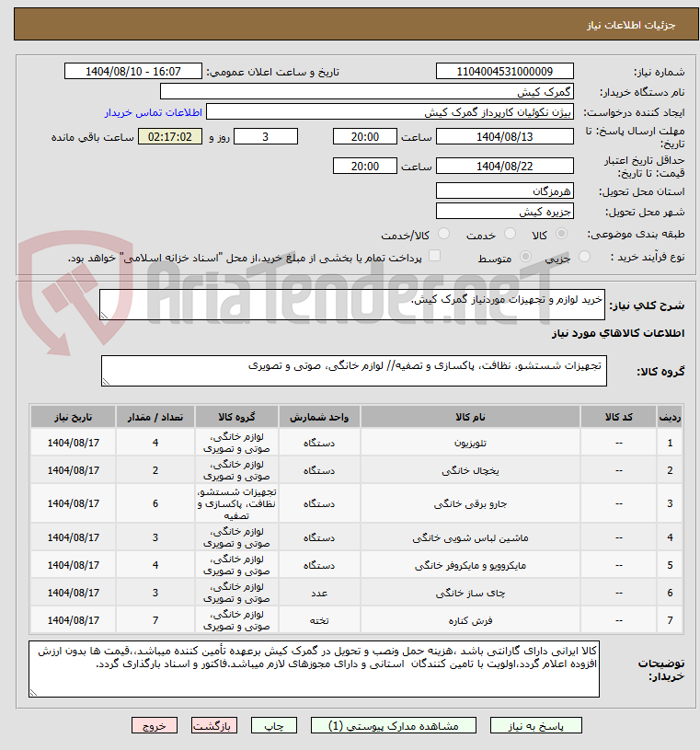The image size is (700, 750).
Task: Toggle the اسناد خزانه اسلامی payment checkbox
Action: 434,256
